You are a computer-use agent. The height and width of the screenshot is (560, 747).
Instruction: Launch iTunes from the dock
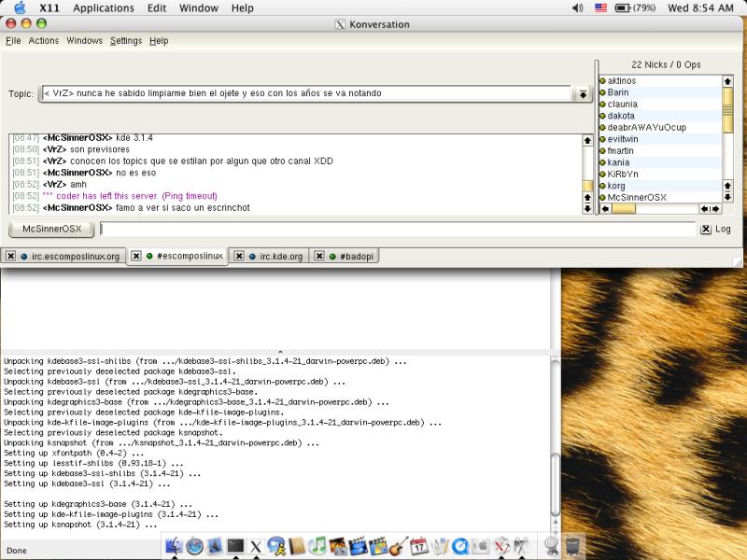pos(317,546)
